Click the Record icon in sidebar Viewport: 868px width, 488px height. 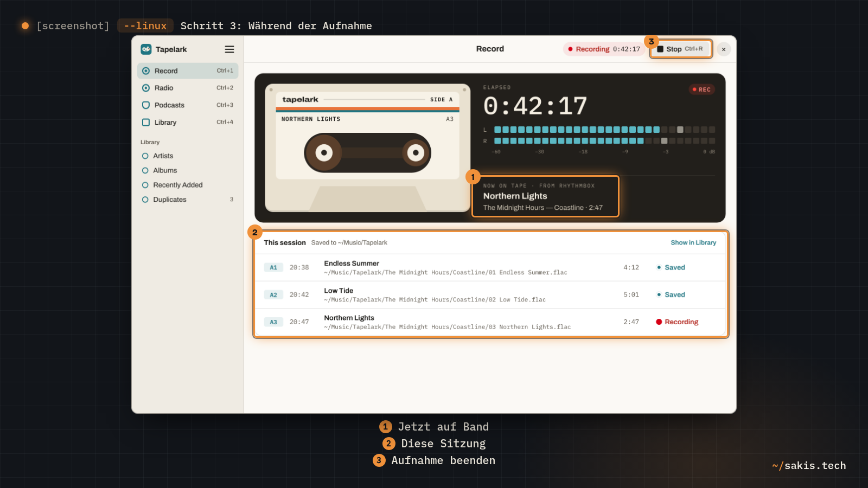coord(146,71)
